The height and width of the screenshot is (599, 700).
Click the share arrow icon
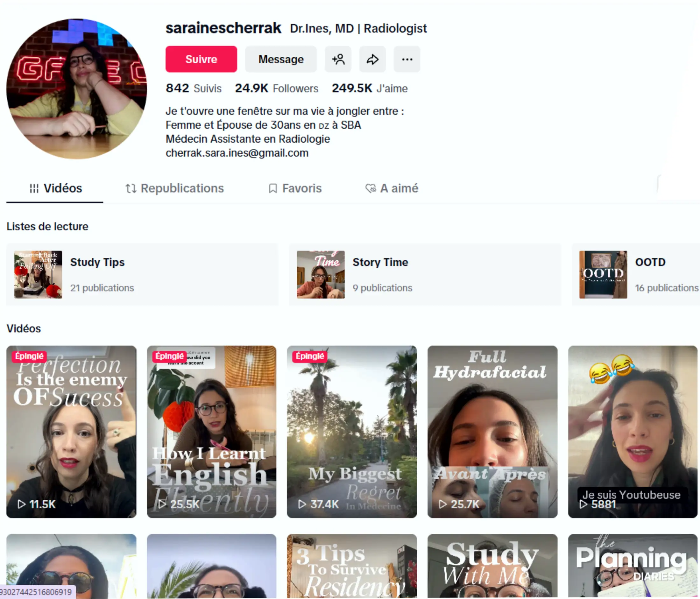[x=372, y=59]
